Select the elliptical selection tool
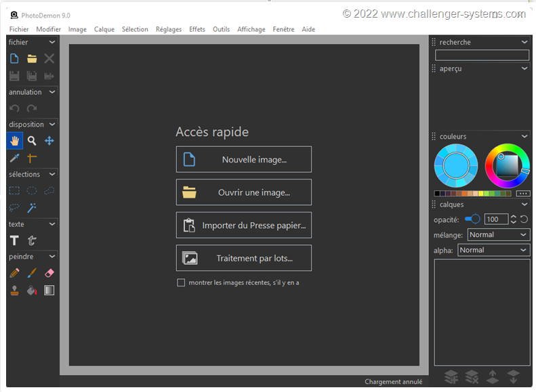 [32, 190]
